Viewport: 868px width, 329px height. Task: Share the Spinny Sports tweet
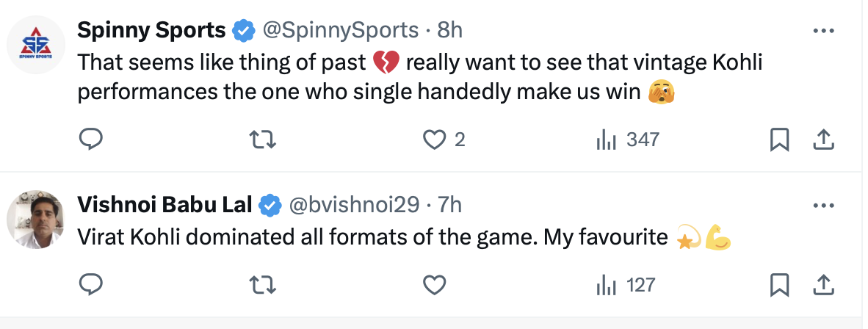(x=824, y=139)
